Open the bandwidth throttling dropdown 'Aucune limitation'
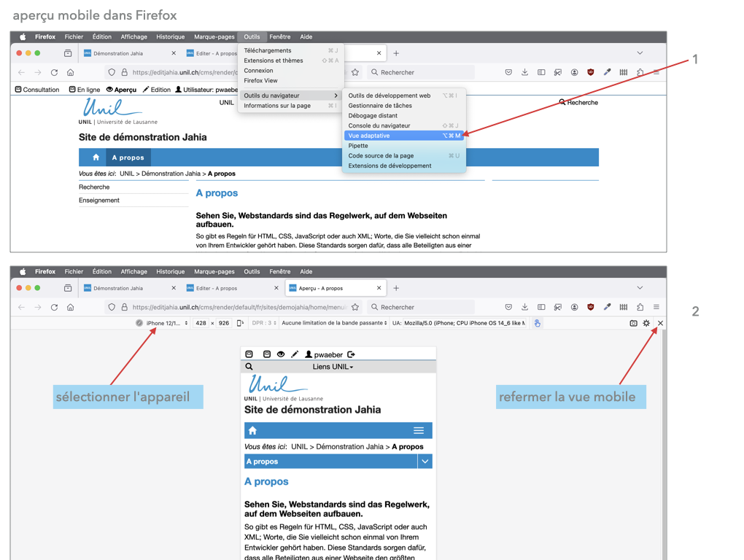 tap(334, 323)
